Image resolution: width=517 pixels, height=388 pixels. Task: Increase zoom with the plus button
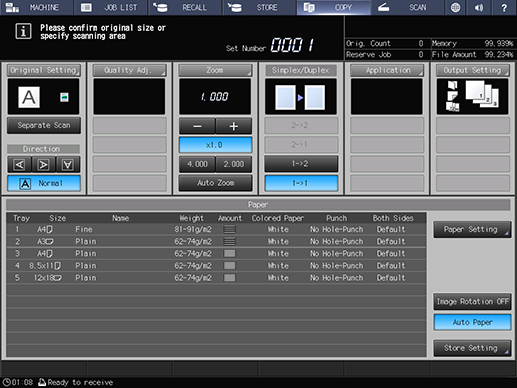pos(234,126)
